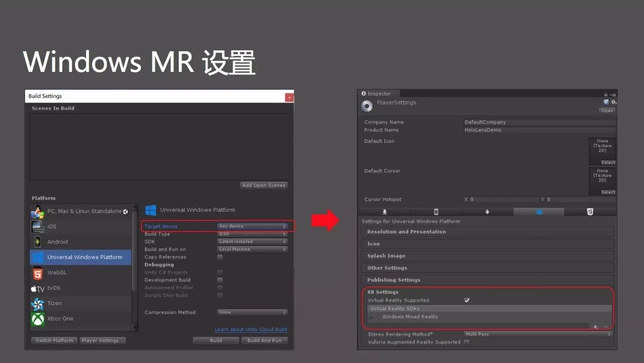Open PlayerSettings component gear menu

pos(613,102)
